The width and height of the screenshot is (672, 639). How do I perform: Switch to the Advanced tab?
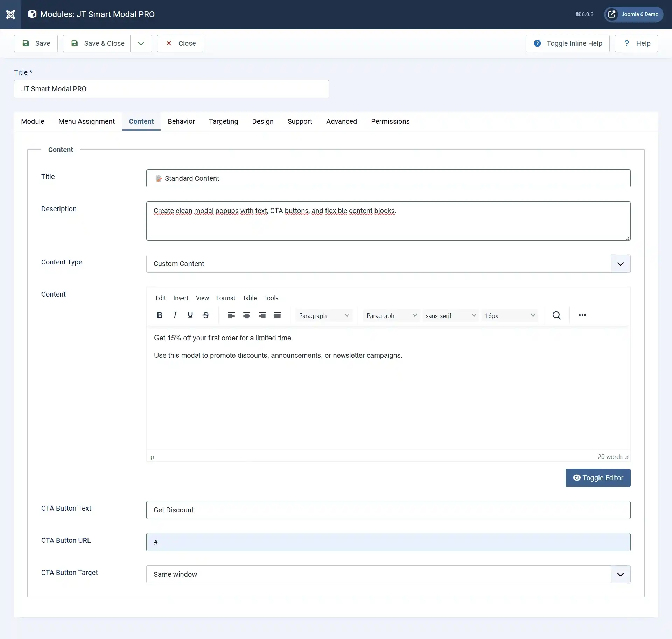tap(341, 121)
